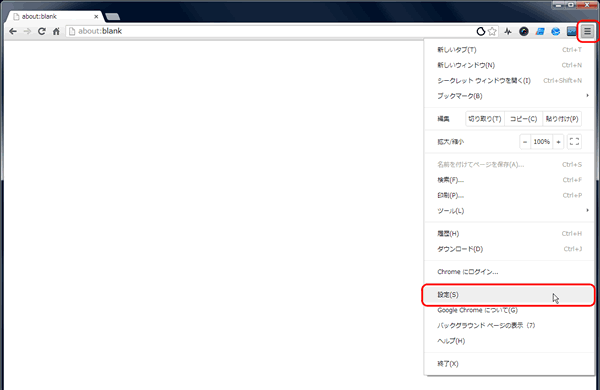Open 履歴(H) history
The width and height of the screenshot is (600, 390).
pos(509,233)
